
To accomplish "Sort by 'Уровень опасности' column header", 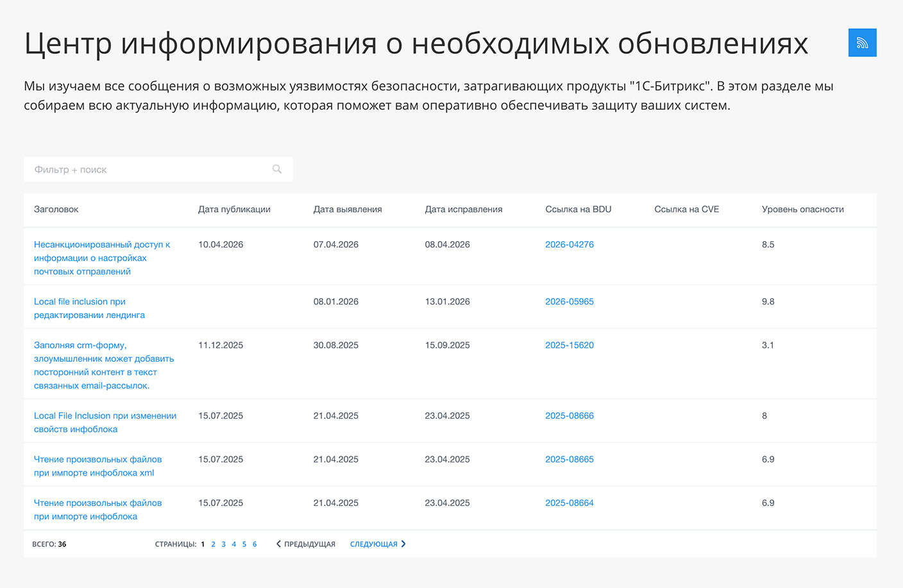I will [x=803, y=209].
